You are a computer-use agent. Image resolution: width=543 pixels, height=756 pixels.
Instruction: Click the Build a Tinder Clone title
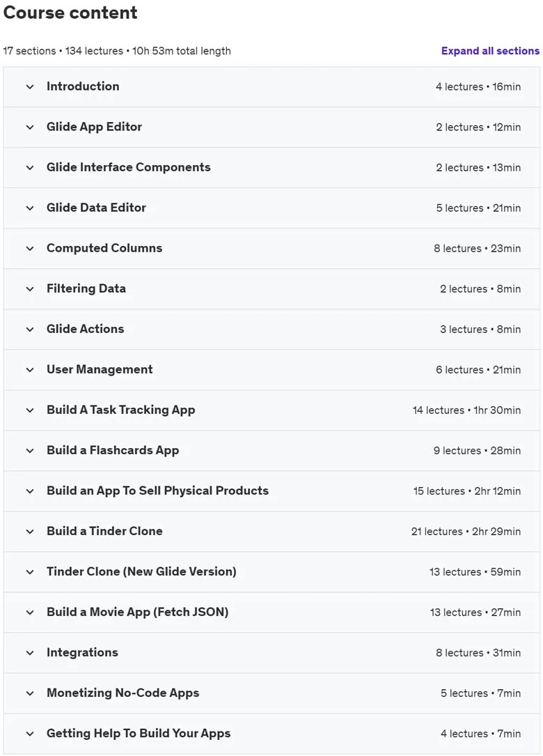pos(104,531)
